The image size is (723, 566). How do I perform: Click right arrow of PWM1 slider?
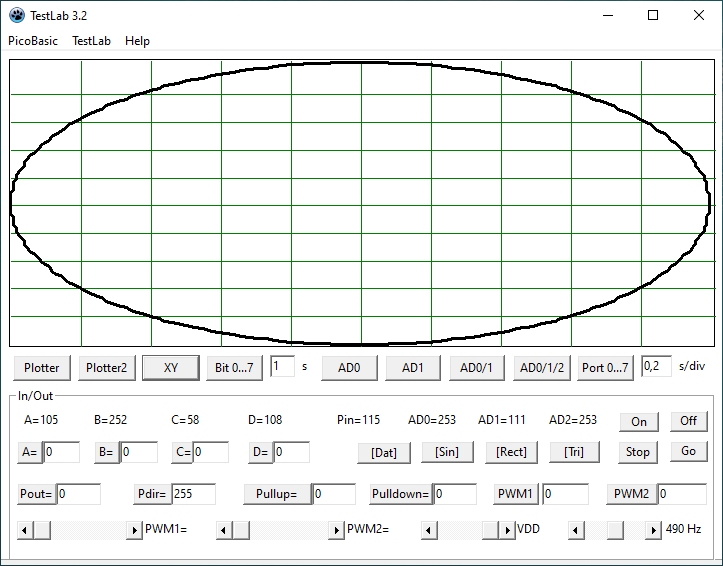tap(134, 530)
